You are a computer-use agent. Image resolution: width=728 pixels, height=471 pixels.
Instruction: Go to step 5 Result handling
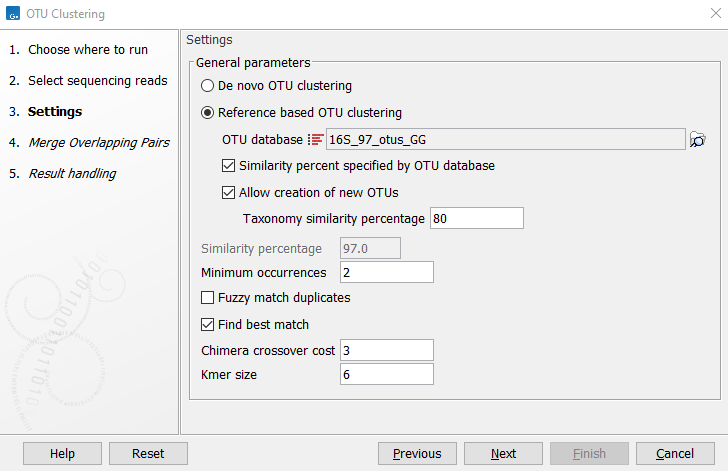coord(63,174)
